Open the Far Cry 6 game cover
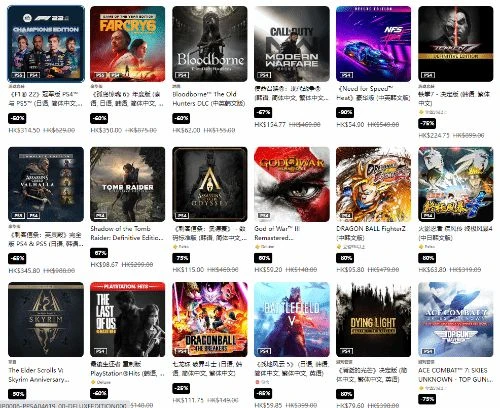Viewport: 500px width, 408px height. point(128,44)
